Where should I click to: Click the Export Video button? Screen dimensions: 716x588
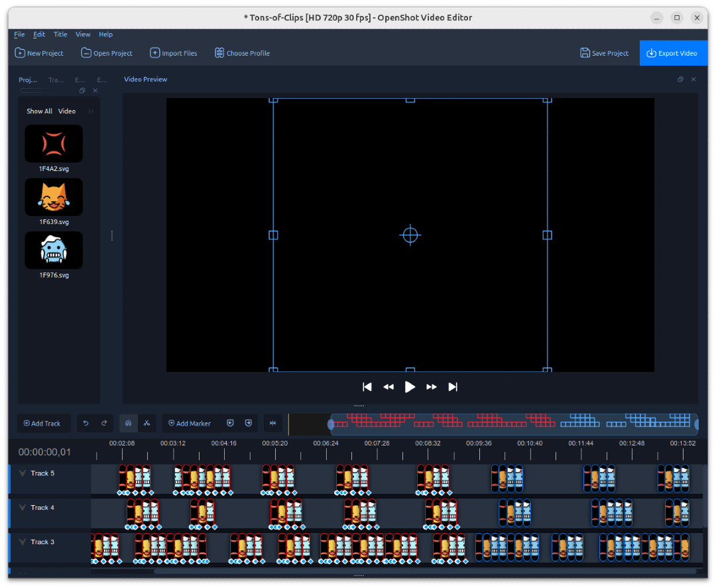[x=674, y=53]
